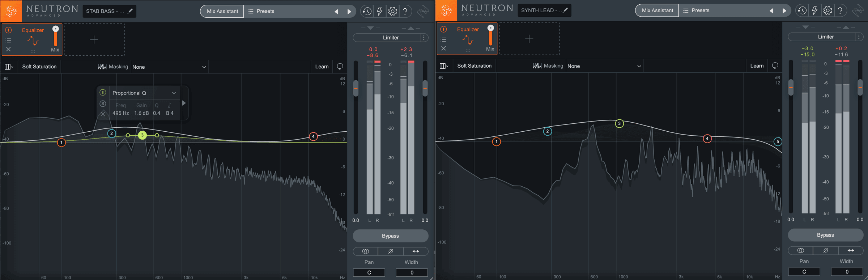Click Mix Assistant in SYNTH LEAD window

(x=657, y=10)
